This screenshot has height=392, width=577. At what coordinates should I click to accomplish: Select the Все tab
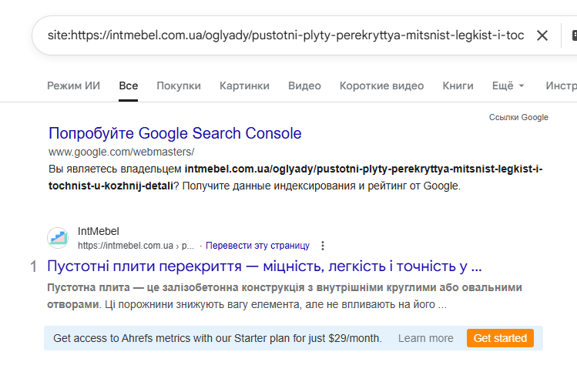click(129, 85)
